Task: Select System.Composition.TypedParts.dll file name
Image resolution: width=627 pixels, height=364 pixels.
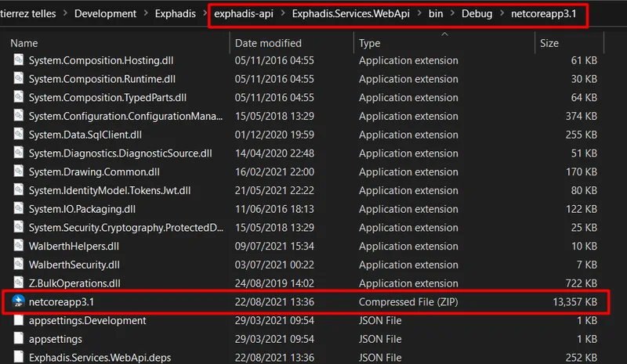Action: 107,98
